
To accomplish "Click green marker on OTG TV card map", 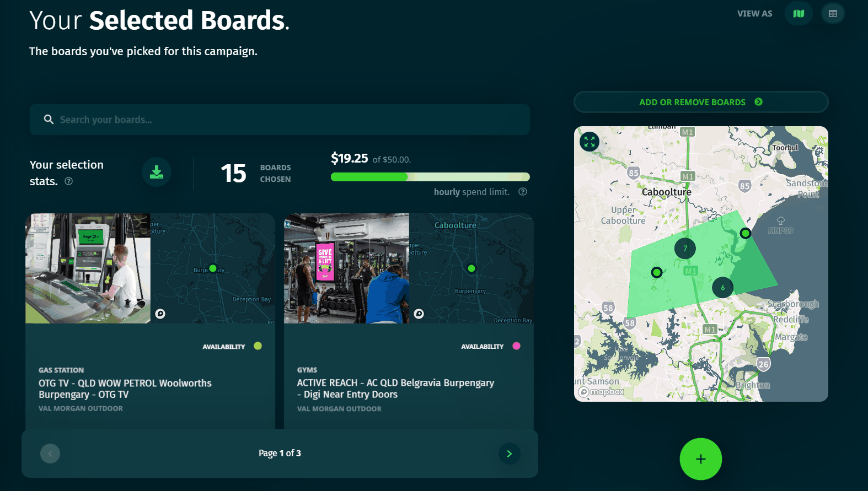I will click(213, 268).
